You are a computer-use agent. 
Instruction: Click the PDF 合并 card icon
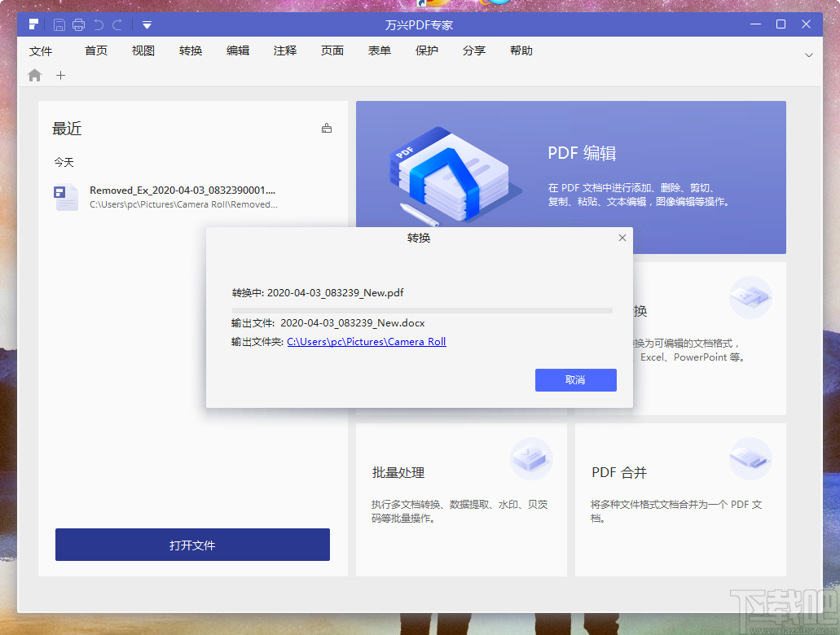(750, 458)
